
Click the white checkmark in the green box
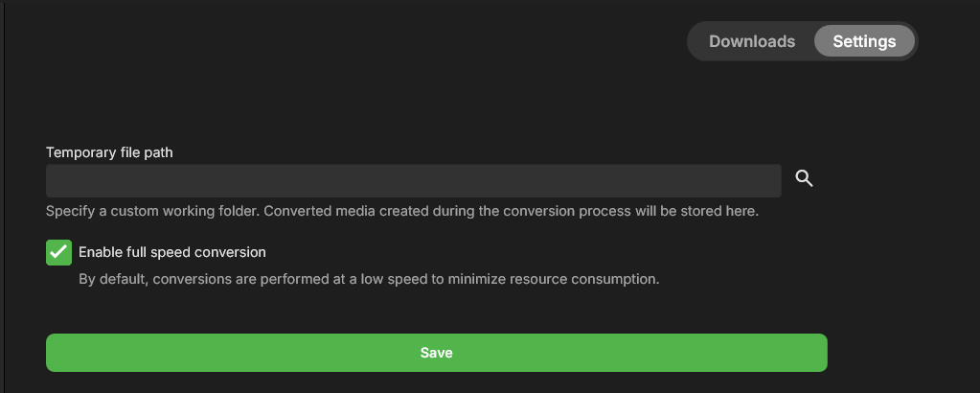(59, 252)
